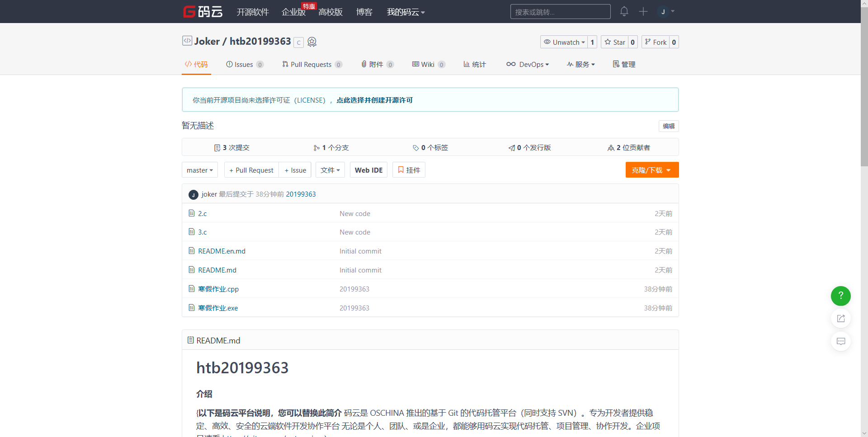The height and width of the screenshot is (437, 868).
Task: Click the Gitee 码云 logo
Action: 203,11
